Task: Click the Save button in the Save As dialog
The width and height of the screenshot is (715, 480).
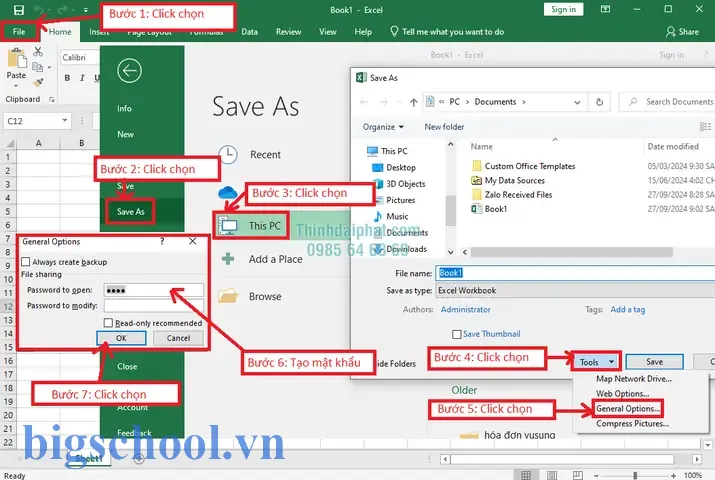Action: [x=654, y=362]
